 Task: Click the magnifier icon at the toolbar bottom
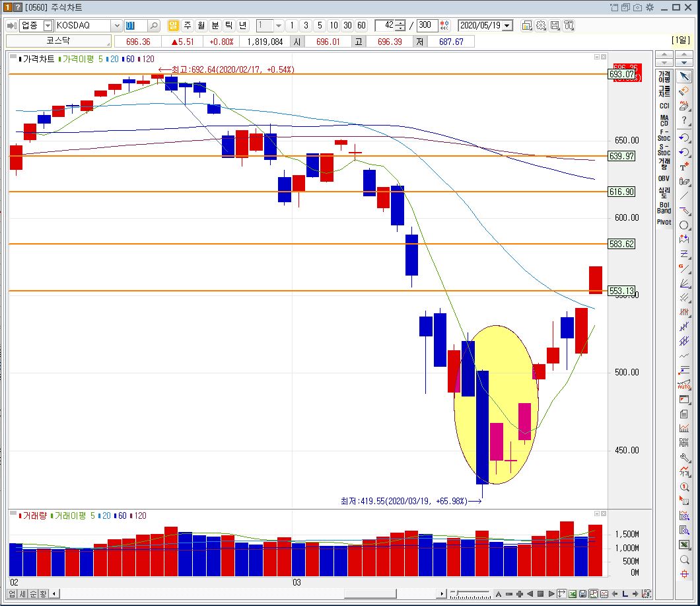(x=684, y=560)
